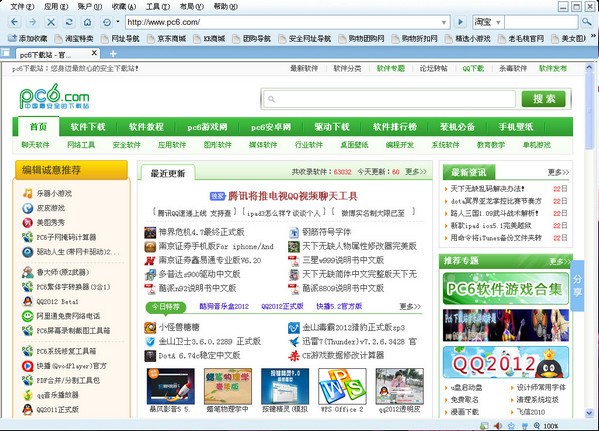Click the 小怪兽糖糖 icon
The image size is (599, 431).
click(150, 327)
